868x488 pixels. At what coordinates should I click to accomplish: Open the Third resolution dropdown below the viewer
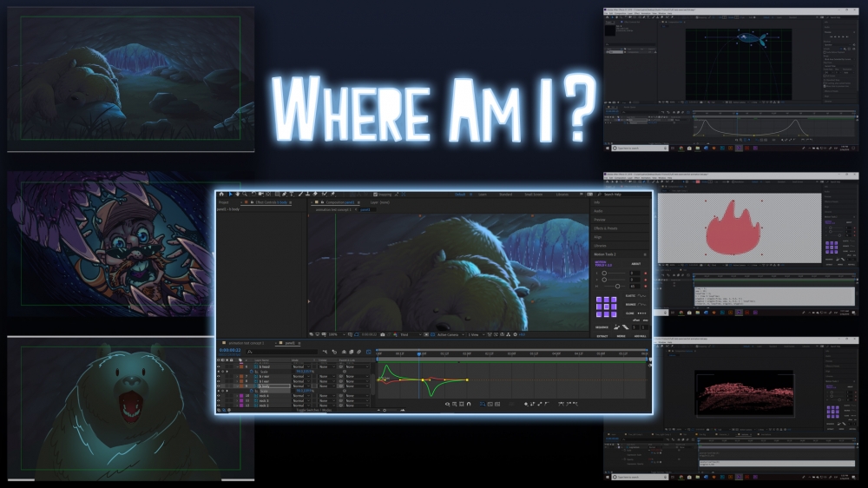[x=411, y=334]
